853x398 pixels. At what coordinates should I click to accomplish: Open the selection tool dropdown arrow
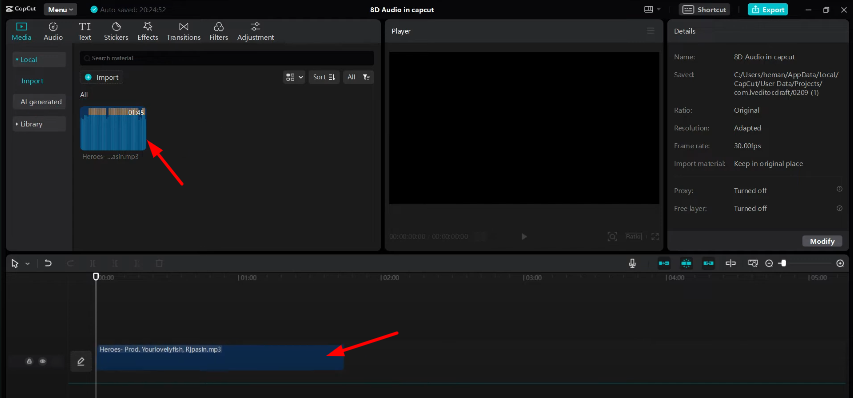27,264
